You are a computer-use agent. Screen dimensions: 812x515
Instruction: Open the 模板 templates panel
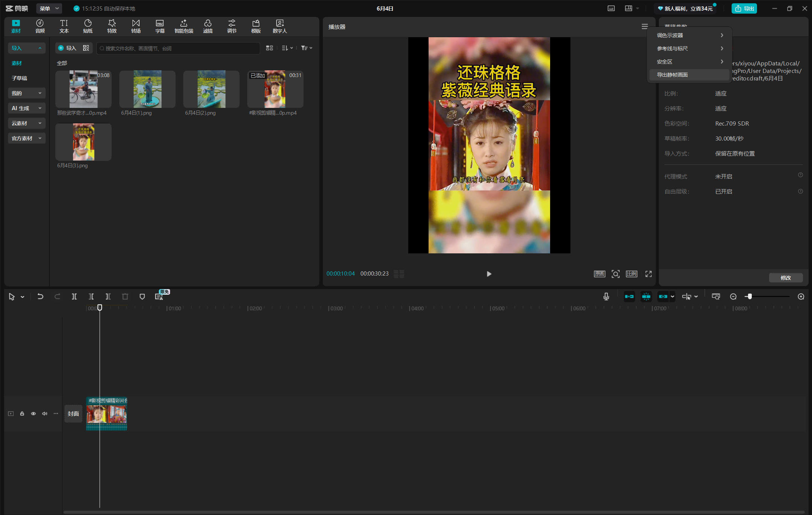256,26
